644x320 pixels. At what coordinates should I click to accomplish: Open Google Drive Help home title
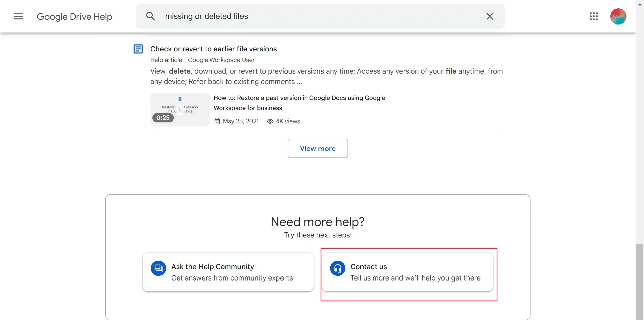(74, 17)
